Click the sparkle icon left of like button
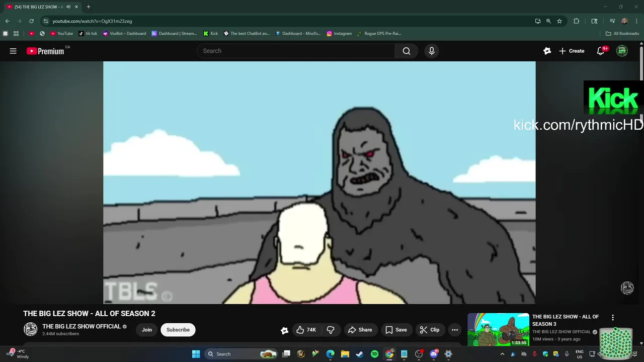The height and width of the screenshot is (362, 644). pyautogui.click(x=285, y=330)
